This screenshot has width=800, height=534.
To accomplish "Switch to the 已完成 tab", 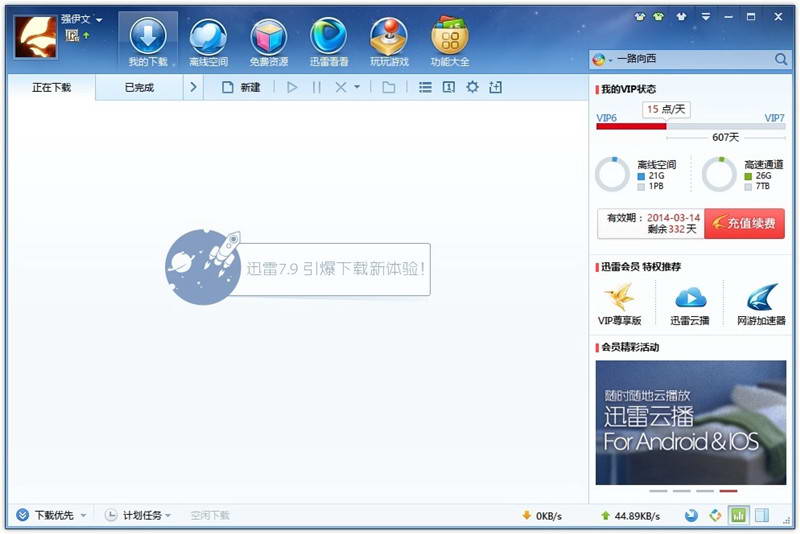I will pyautogui.click(x=139, y=87).
